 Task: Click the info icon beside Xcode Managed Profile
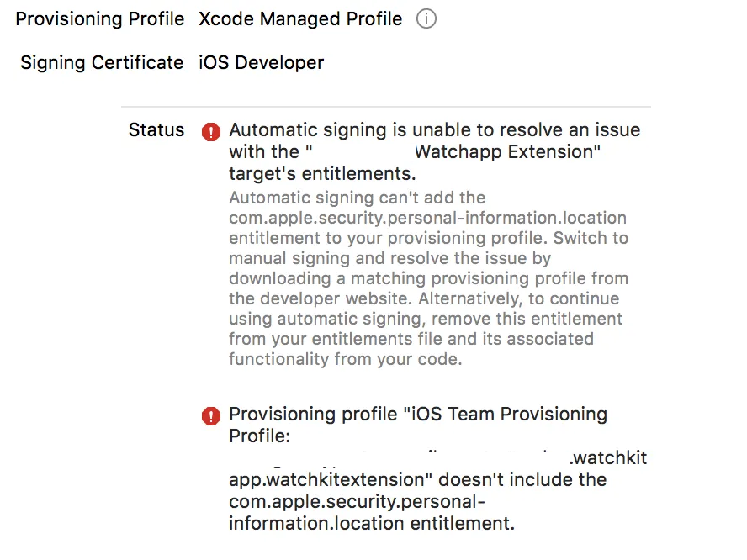tap(426, 19)
